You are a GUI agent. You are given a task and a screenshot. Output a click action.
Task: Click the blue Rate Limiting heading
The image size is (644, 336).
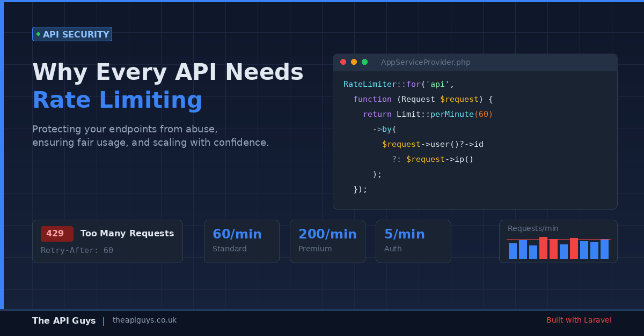(x=118, y=100)
